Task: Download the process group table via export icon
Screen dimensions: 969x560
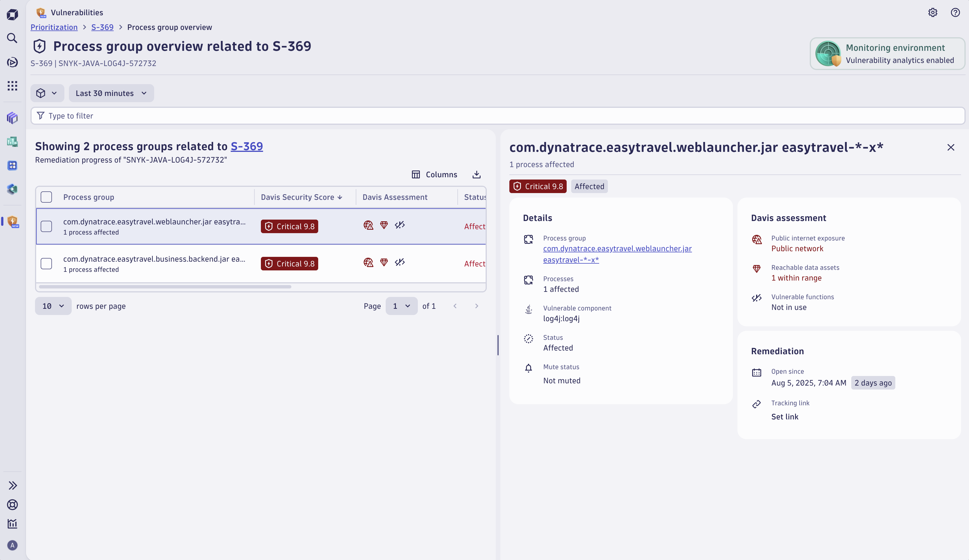Action: [476, 174]
